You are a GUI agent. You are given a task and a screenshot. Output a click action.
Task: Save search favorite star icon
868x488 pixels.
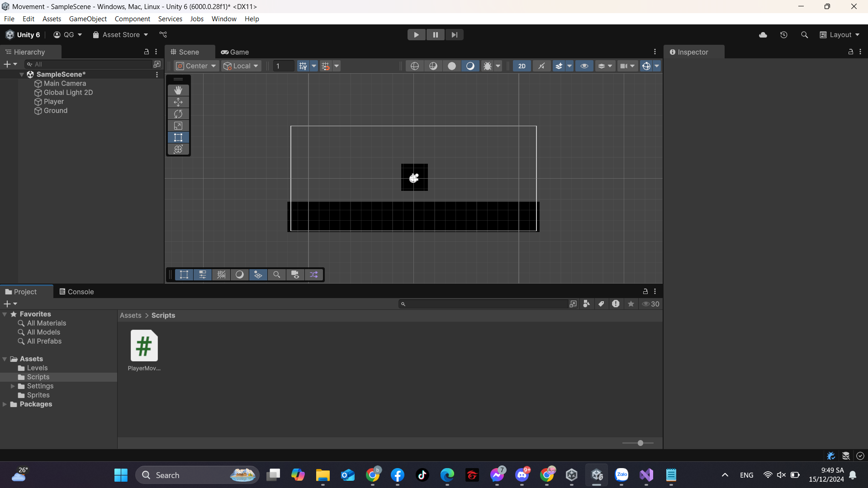click(631, 304)
